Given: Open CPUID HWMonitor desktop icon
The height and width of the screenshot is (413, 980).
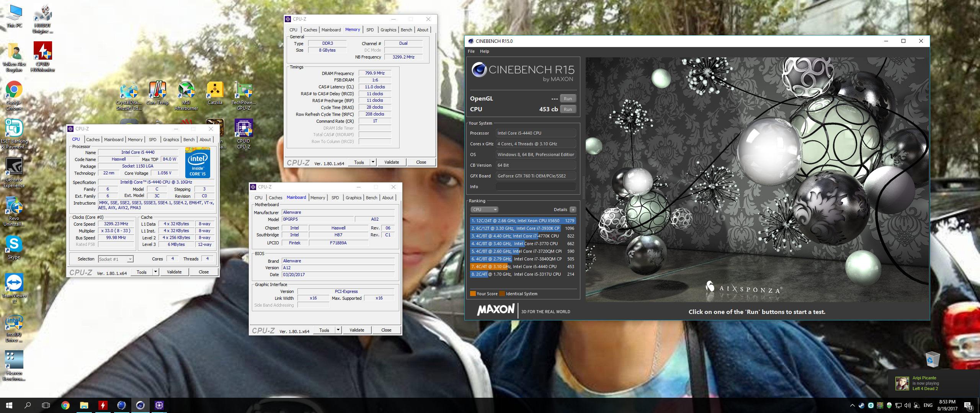Looking at the screenshot, I should tap(42, 56).
